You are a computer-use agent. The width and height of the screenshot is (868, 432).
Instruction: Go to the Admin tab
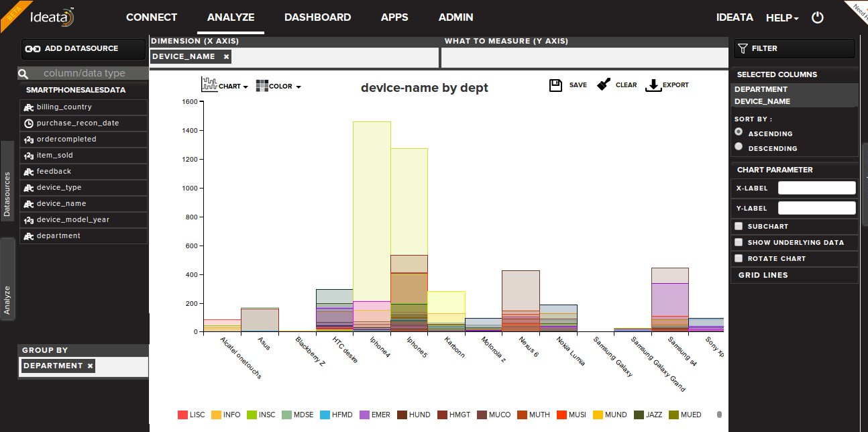456,17
